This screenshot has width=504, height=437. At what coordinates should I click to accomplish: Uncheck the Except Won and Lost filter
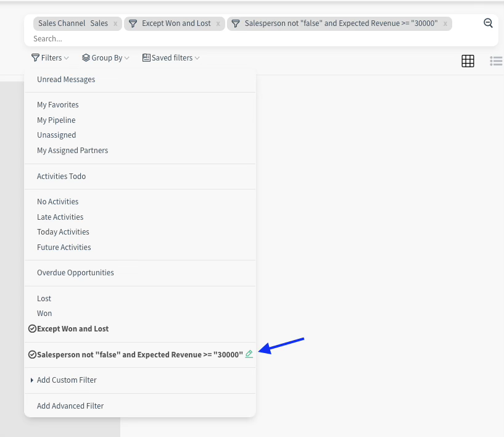[72, 329]
